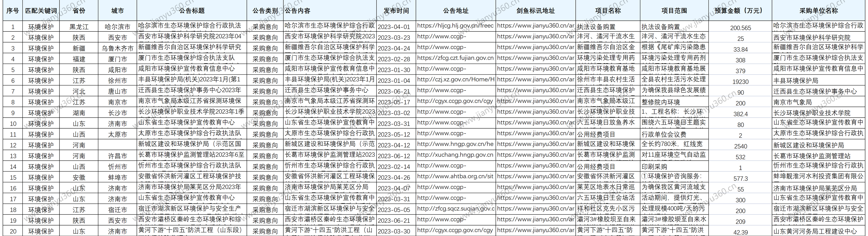
Task: Open the www.hngp.gov.cn announcement link
Action: click(455, 144)
